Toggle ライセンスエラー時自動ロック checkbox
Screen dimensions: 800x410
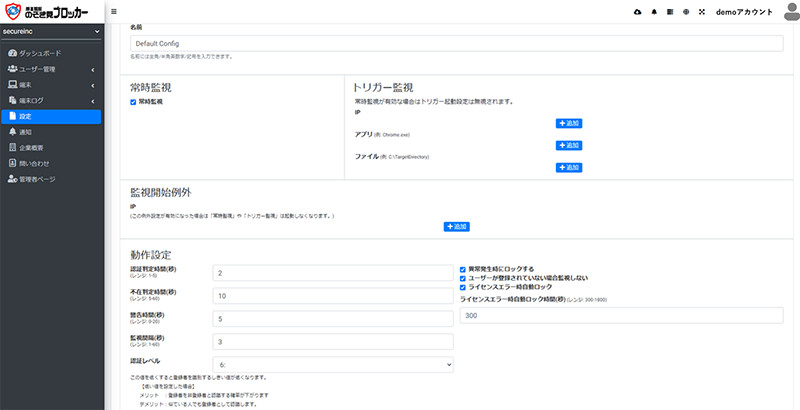coord(461,287)
